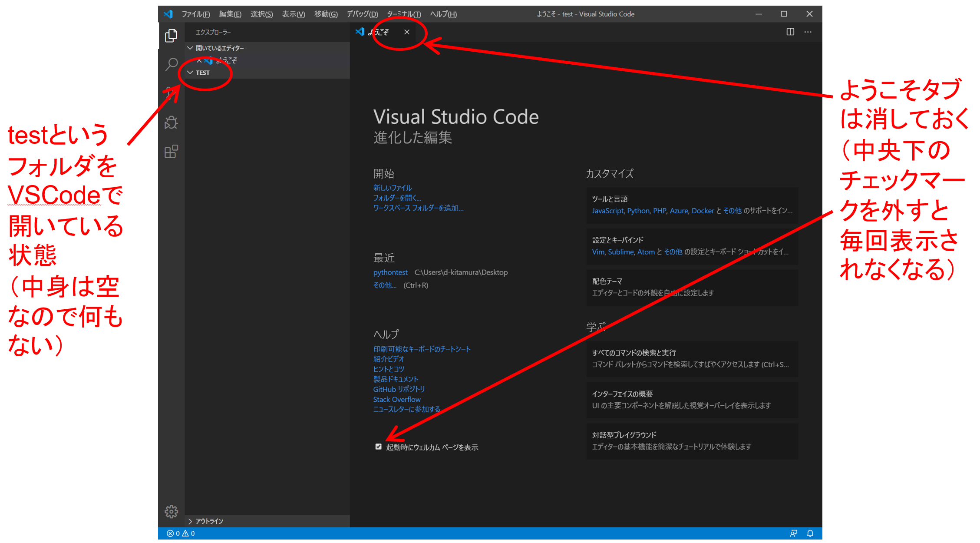Click the Python language link
Image resolution: width=980 pixels, height=543 pixels.
pos(638,211)
